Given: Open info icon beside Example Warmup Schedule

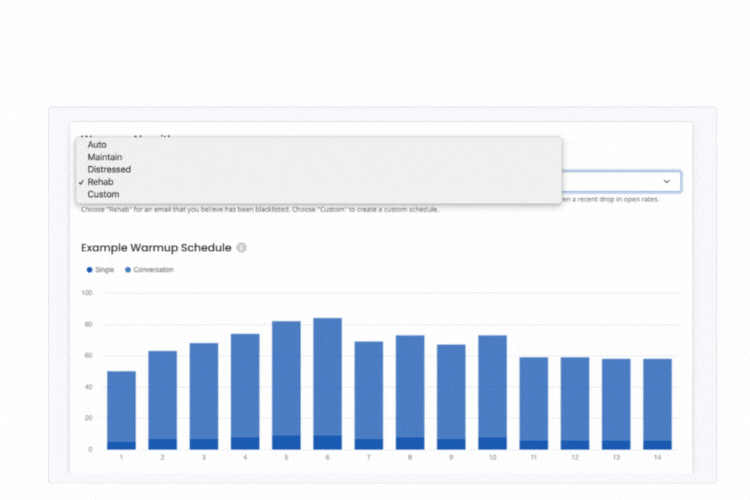Looking at the screenshot, I should coord(242,247).
